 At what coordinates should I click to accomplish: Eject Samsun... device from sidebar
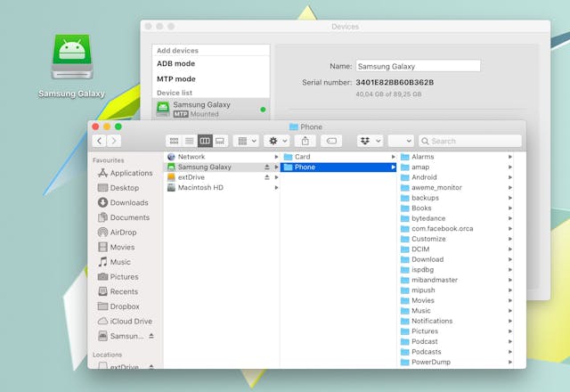pyautogui.click(x=151, y=336)
